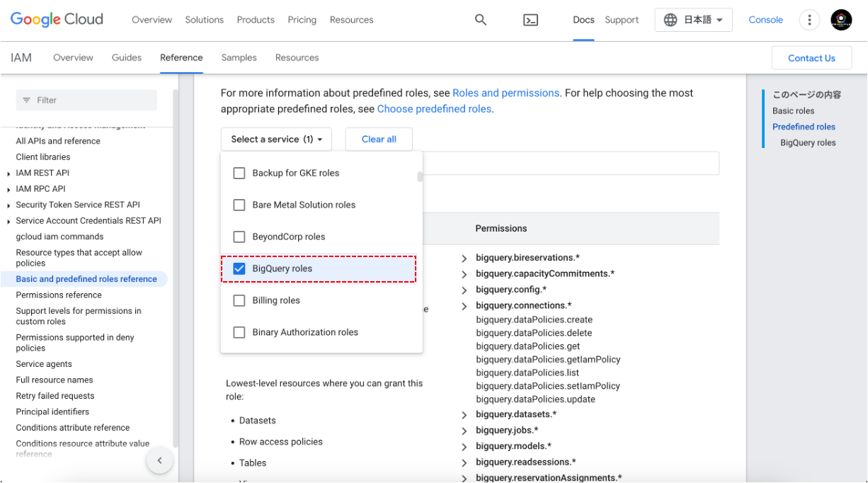
Task: Switch to the Samples tab
Action: tap(239, 57)
